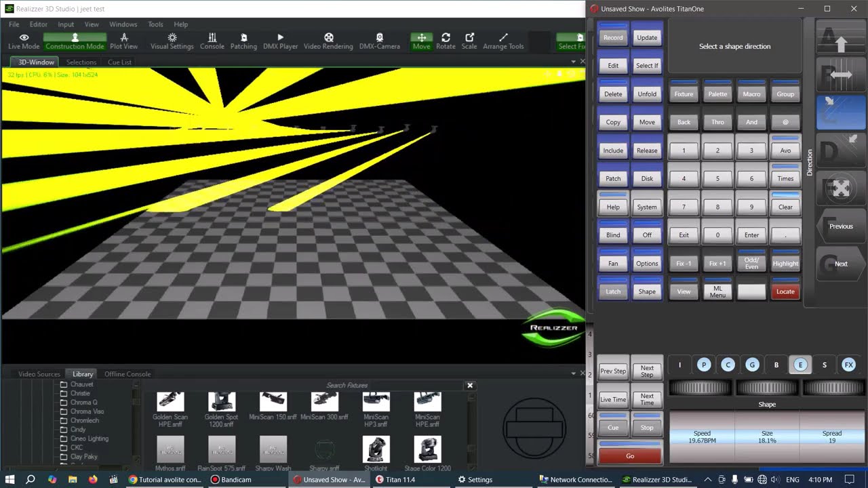Toggle the P attribute bank button
This screenshot has height=488, width=868.
click(x=704, y=365)
